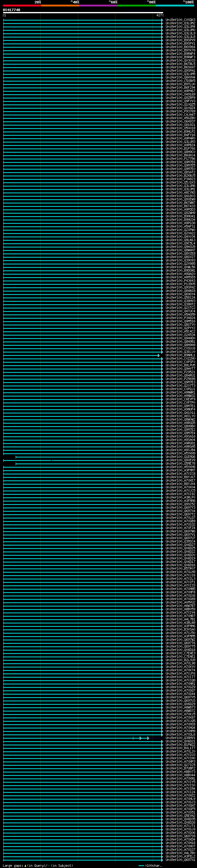Click the label UniRef100_Q06D21
Viewport: 197px width, 868px height.
click(180, 741)
